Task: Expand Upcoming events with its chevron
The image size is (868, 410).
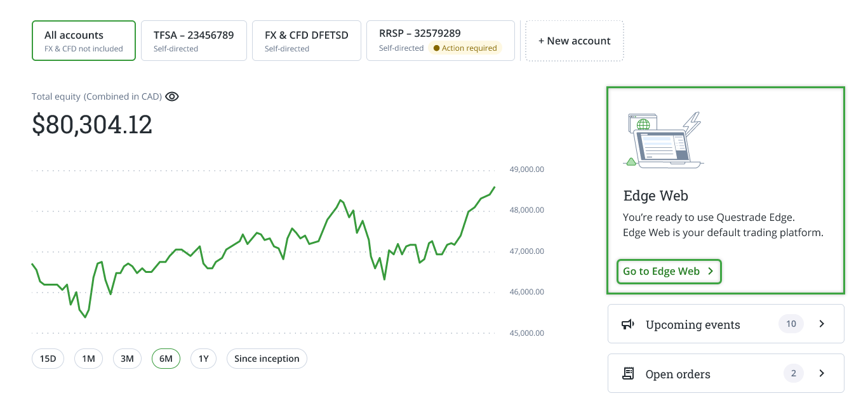Action: (821, 324)
